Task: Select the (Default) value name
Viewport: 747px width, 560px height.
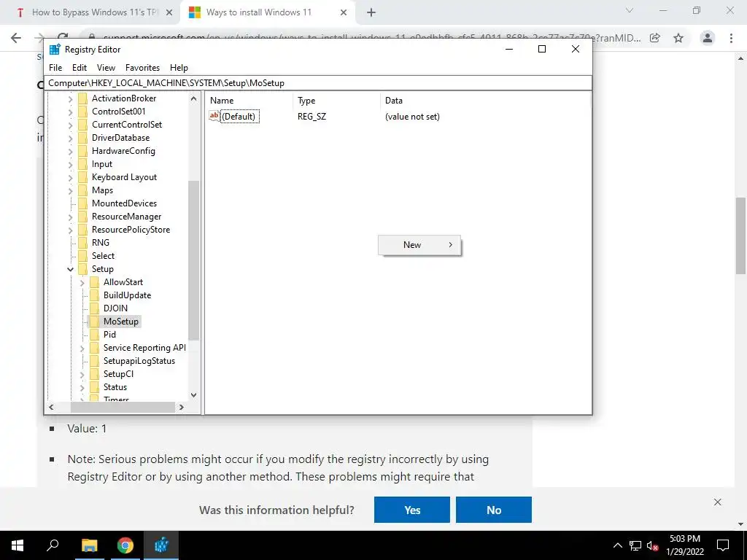Action: [240, 117]
